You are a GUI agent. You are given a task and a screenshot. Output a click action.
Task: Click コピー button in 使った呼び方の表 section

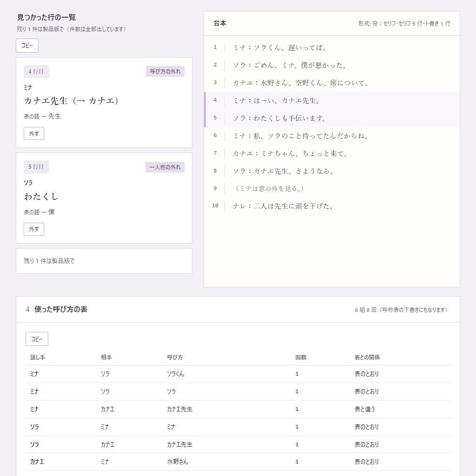37,339
